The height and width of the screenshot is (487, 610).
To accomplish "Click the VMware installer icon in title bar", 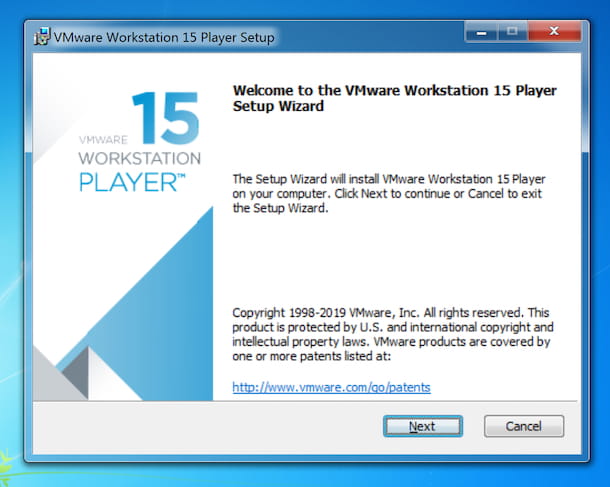I will pyautogui.click(x=42, y=37).
